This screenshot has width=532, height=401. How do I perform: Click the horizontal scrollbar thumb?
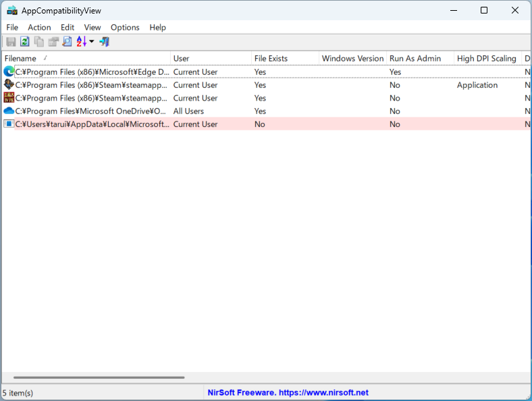pos(99,377)
